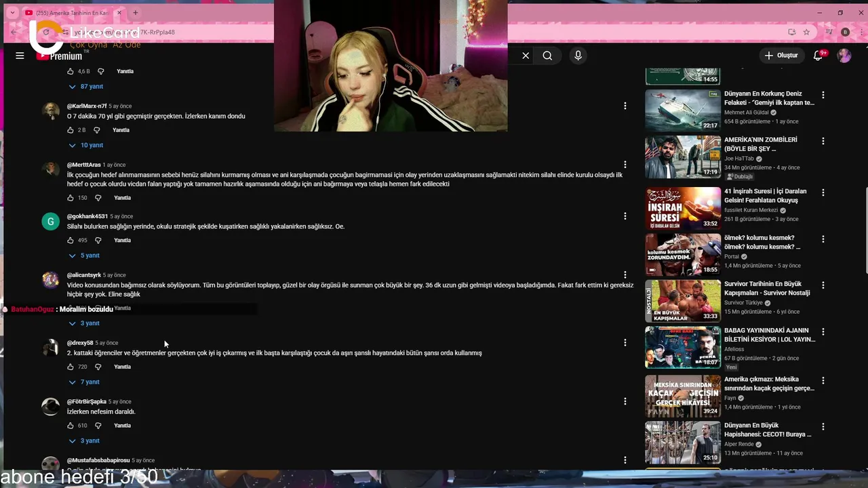The width and height of the screenshot is (868, 488).
Task: Open @alicantsyrk channel link
Action: tap(84, 275)
